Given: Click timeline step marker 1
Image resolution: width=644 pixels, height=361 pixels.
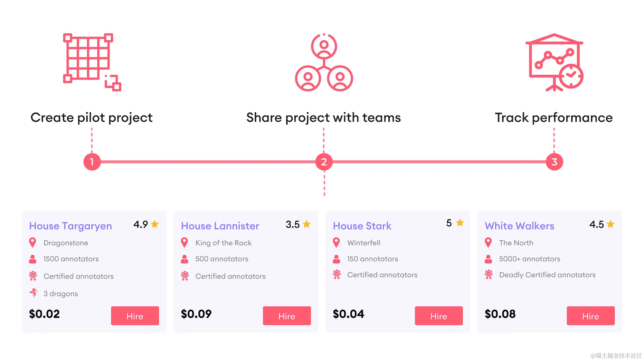Looking at the screenshot, I should 92,162.
